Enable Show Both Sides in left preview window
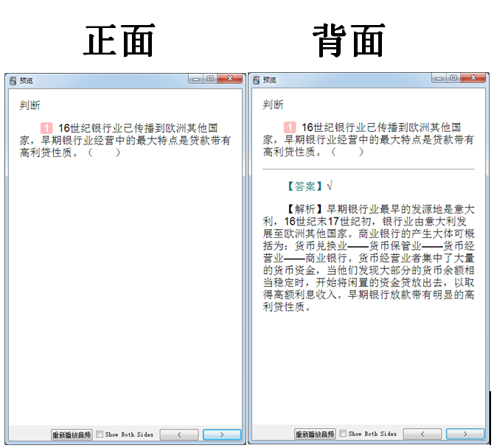Image resolution: width=494 pixels, height=448 pixels. tap(100, 434)
